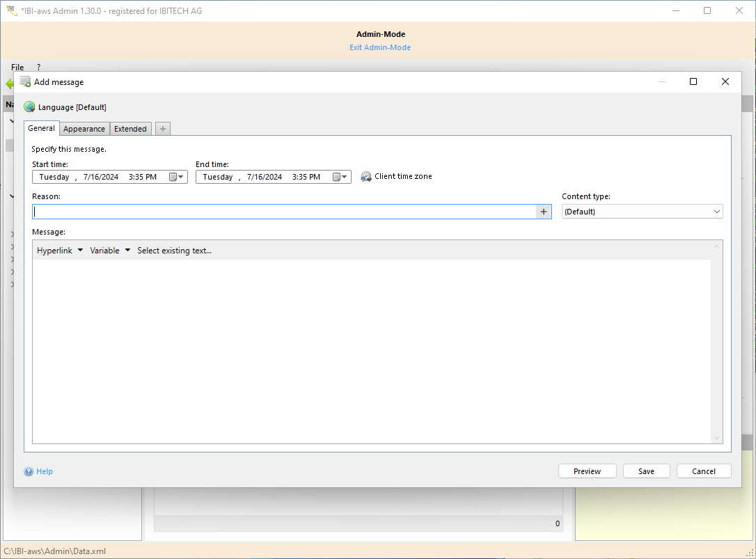This screenshot has width=756, height=559.
Task: Add a new tab with plus icon
Action: (x=162, y=129)
